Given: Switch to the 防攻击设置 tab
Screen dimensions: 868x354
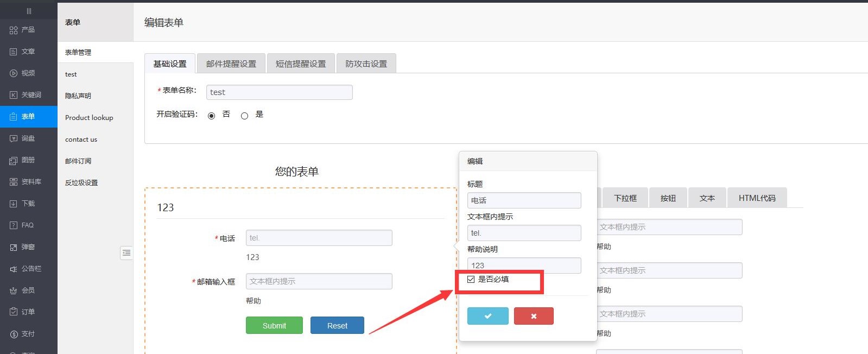Looking at the screenshot, I should tap(366, 64).
